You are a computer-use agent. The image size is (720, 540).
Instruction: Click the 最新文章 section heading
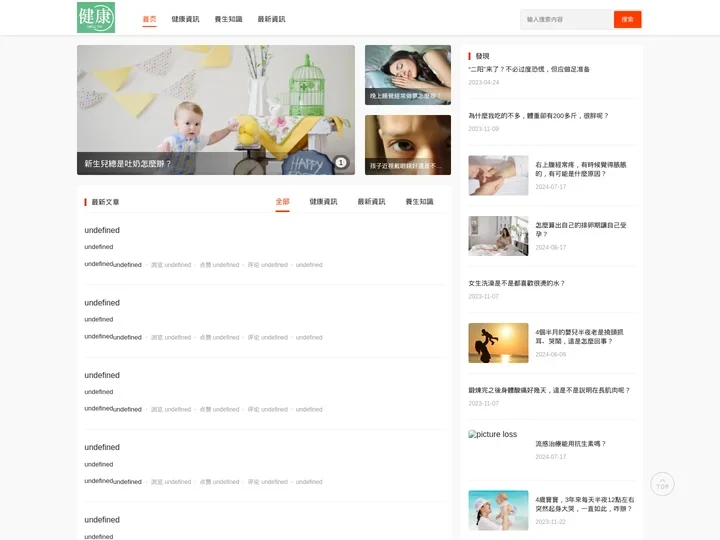[x=105, y=202]
